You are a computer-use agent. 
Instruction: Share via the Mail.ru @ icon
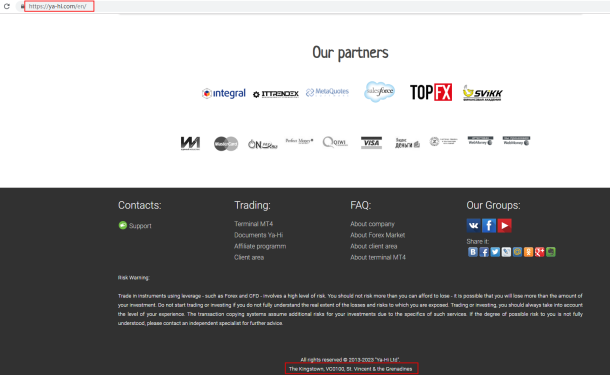pyautogui.click(x=517, y=252)
